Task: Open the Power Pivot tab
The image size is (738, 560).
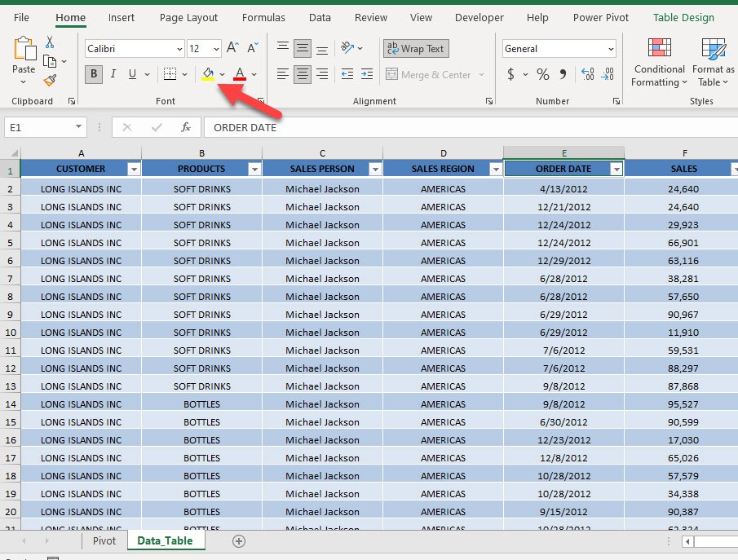Action: point(600,17)
